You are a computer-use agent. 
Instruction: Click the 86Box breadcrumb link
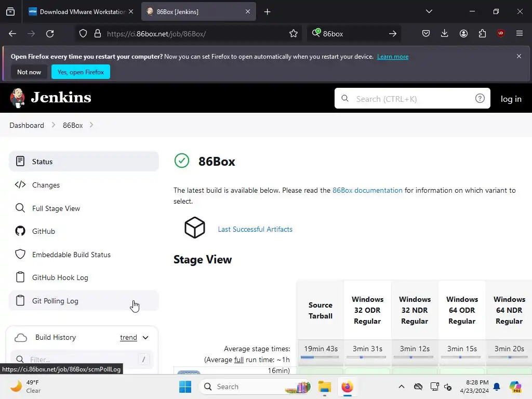tap(73, 125)
